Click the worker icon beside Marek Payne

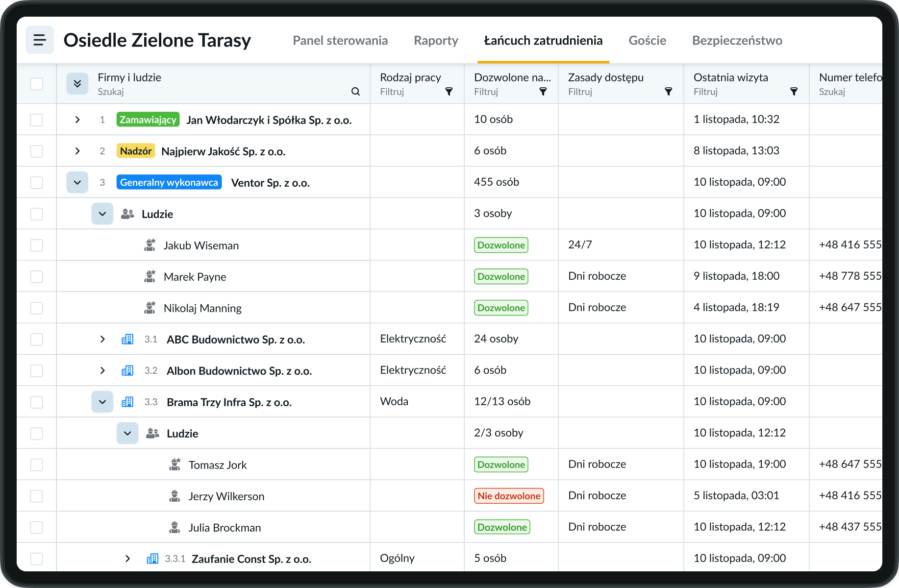150,276
